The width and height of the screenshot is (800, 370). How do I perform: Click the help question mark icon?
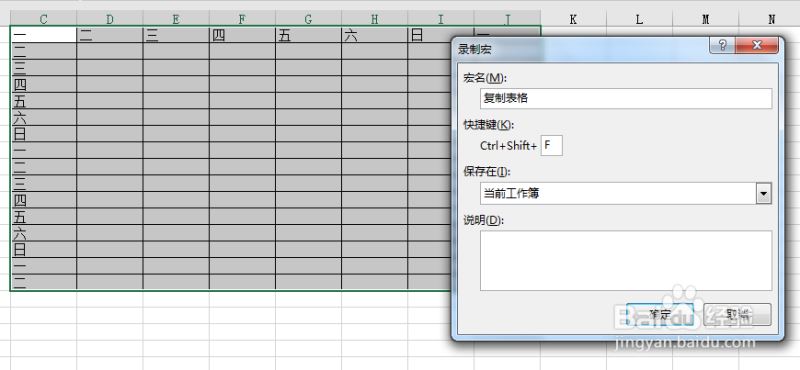(722, 45)
